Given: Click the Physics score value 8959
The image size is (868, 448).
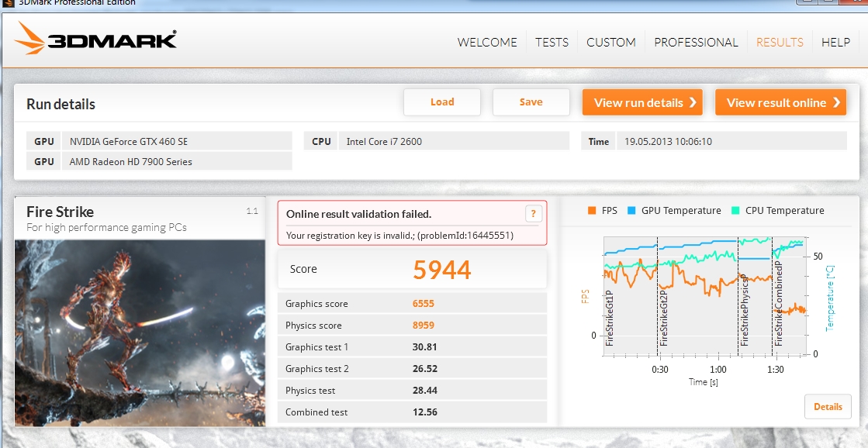Looking at the screenshot, I should tap(424, 326).
